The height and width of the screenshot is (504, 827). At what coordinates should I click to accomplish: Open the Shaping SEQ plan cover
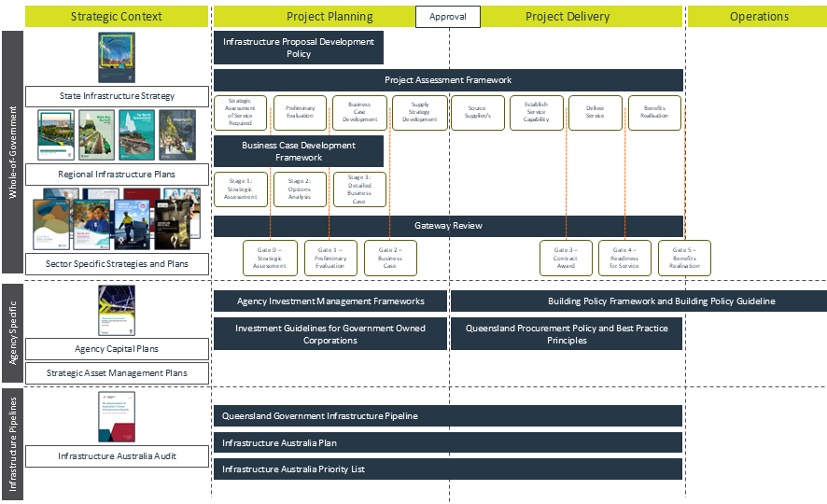tap(177, 135)
